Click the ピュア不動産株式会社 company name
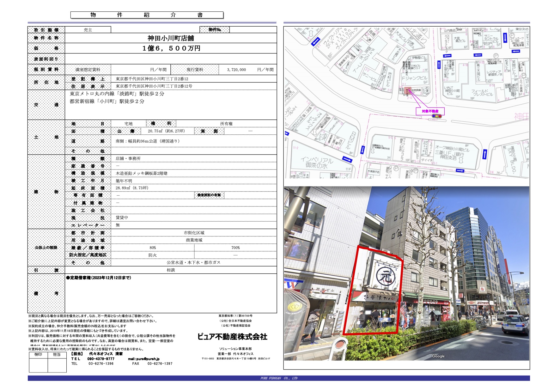554x392 pixels. [232, 337]
